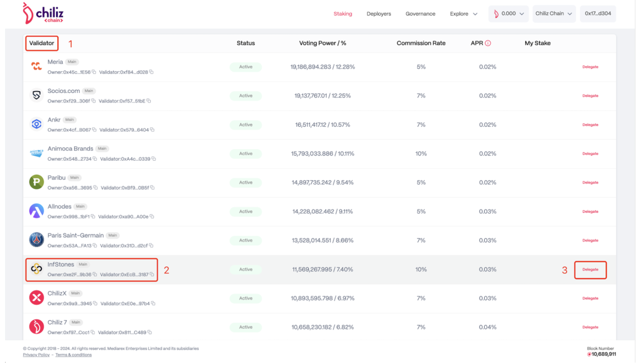Click the APR info icon
Viewport: 636px width, 364px height.
pyautogui.click(x=488, y=43)
